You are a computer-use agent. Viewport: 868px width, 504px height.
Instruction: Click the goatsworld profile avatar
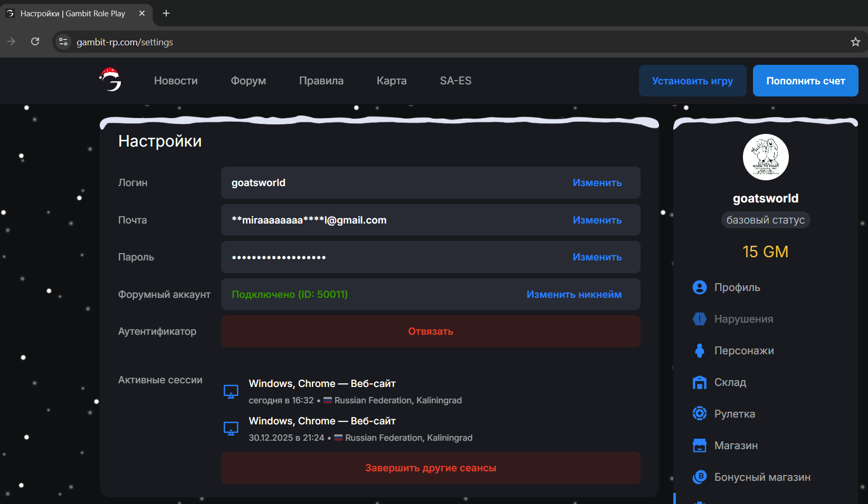click(765, 157)
